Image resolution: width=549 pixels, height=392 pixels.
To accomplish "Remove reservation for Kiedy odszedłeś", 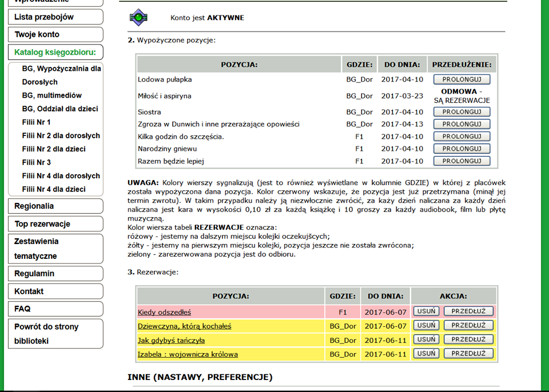I will click(x=427, y=311).
